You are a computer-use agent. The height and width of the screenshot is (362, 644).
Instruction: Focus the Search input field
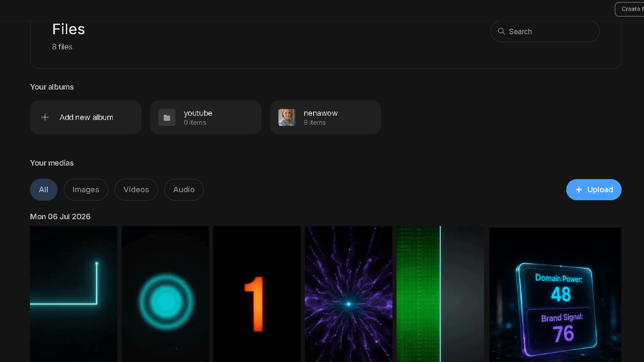click(x=545, y=31)
